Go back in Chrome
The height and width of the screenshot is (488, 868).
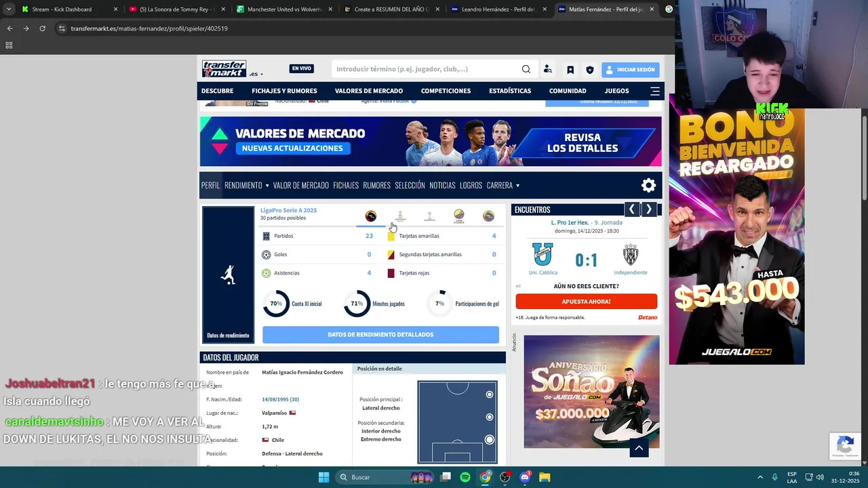[9, 28]
